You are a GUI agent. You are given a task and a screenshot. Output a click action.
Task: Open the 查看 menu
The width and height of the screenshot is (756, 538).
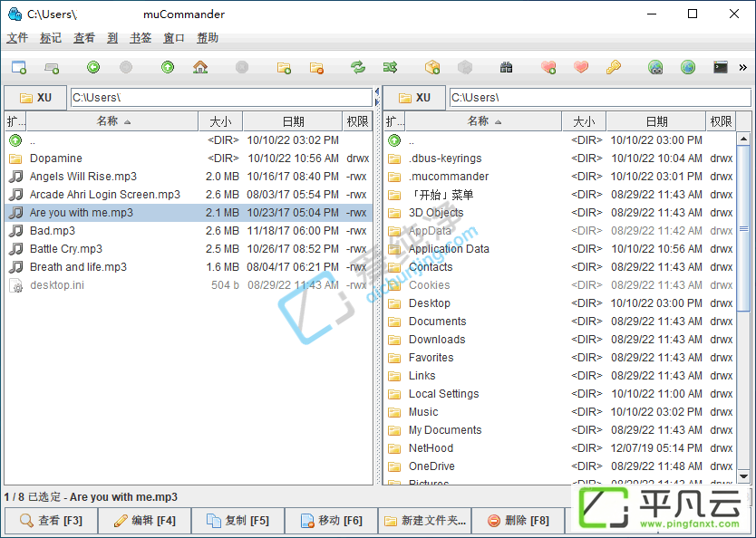84,37
